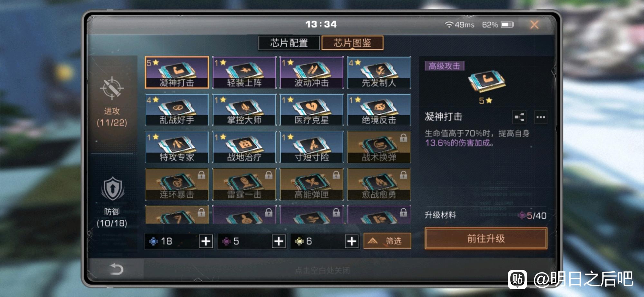This screenshot has width=644, height=297.
Task: Tap the locked 雷霆一击 chip
Action: (x=244, y=184)
